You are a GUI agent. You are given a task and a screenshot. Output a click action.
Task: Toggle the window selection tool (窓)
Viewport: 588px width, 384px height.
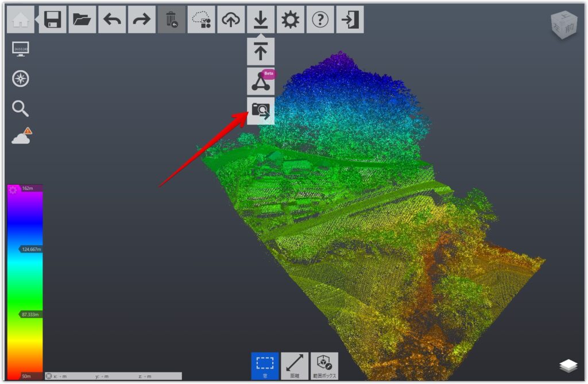click(x=264, y=366)
